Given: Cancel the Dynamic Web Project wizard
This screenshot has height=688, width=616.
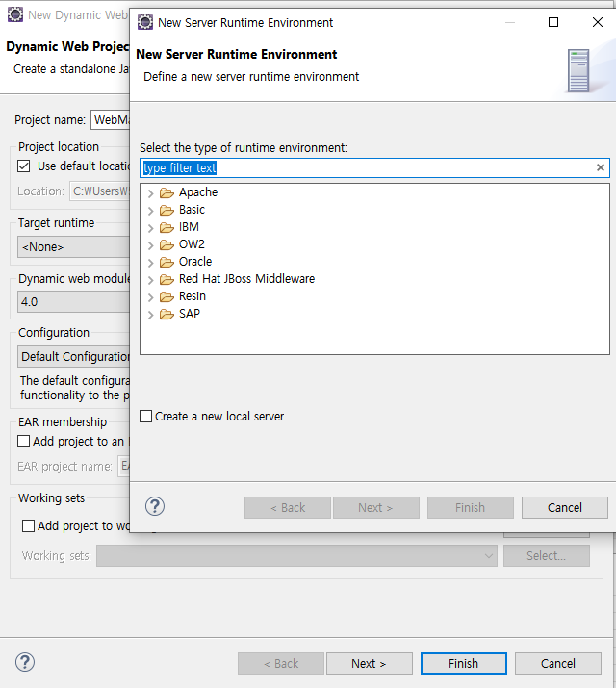Looking at the screenshot, I should pyautogui.click(x=558, y=663).
